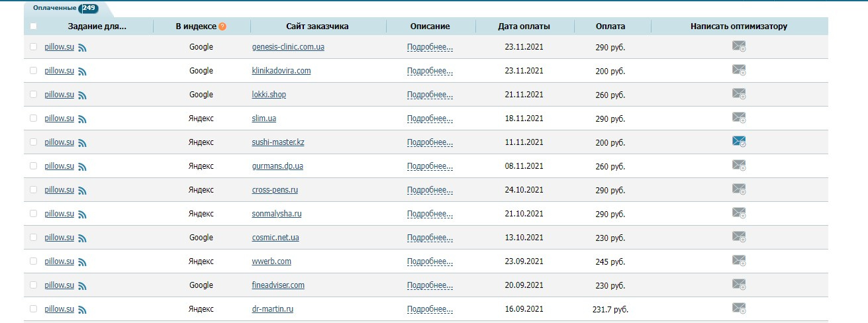This screenshot has height=323, width=868.
Task: Sort by 'Дата оплаты' column header
Action: (524, 26)
